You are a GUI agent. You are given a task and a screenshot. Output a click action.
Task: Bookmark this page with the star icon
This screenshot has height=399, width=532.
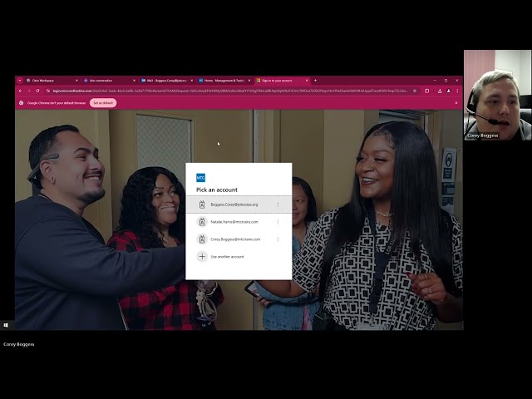[415, 91]
